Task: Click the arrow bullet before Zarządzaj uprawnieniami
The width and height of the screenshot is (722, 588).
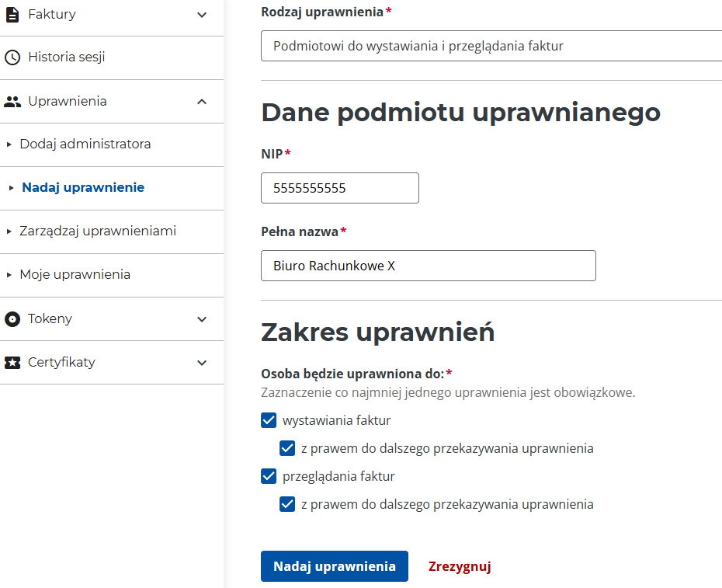Action: pyautogui.click(x=9, y=231)
